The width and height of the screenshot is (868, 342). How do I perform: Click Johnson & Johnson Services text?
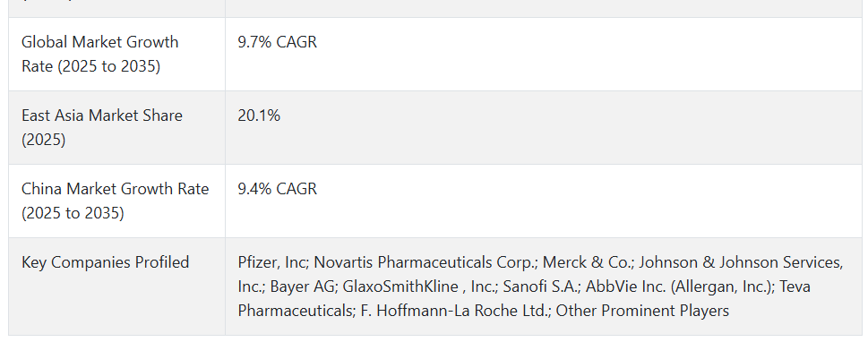[741, 262]
